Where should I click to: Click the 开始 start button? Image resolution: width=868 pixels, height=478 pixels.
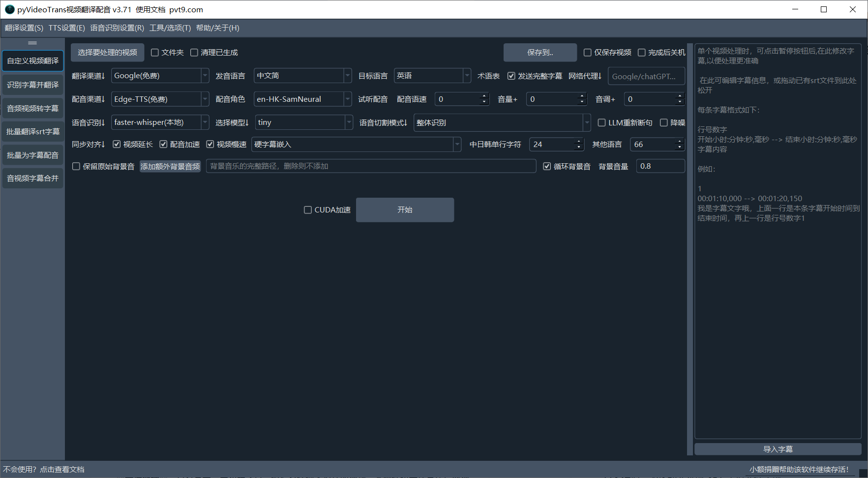click(x=405, y=210)
